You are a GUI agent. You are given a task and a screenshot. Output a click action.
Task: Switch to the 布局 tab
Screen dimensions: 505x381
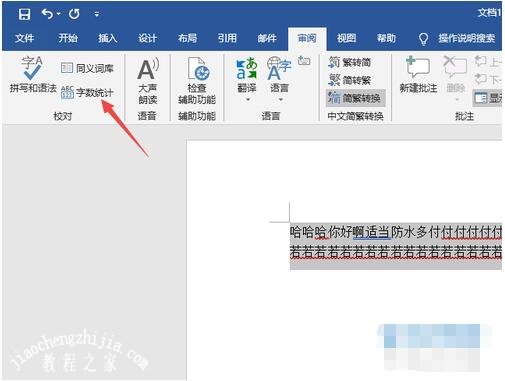187,38
